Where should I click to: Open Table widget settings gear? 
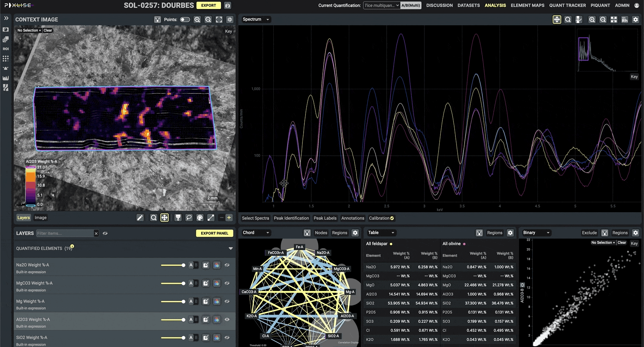tap(510, 233)
